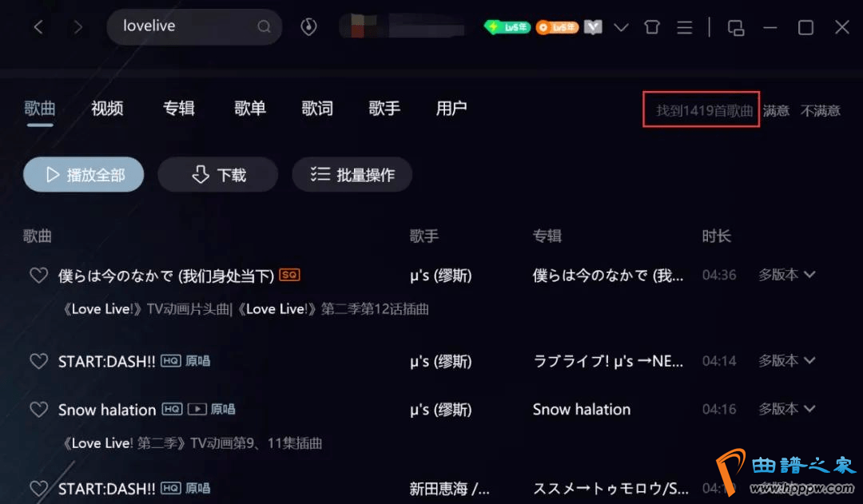Viewport: 863px width, 504px height.
Task: Click the search magnifier icon
Action: [264, 26]
